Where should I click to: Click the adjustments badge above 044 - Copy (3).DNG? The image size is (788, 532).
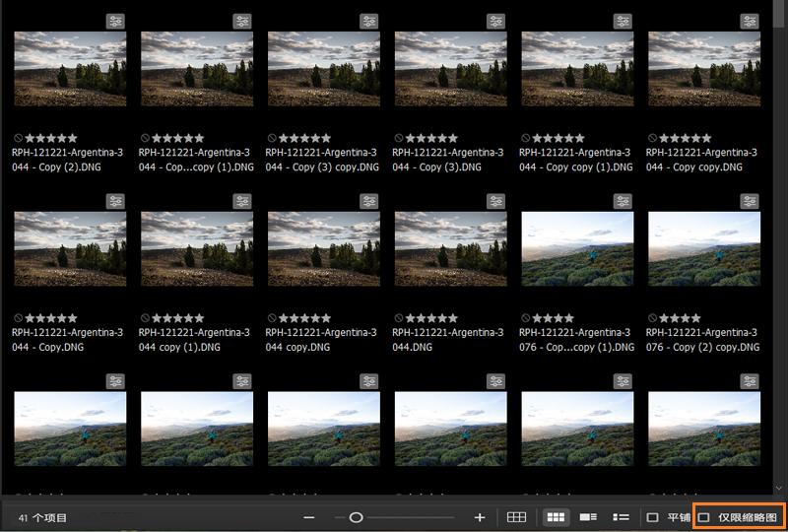tap(496, 22)
